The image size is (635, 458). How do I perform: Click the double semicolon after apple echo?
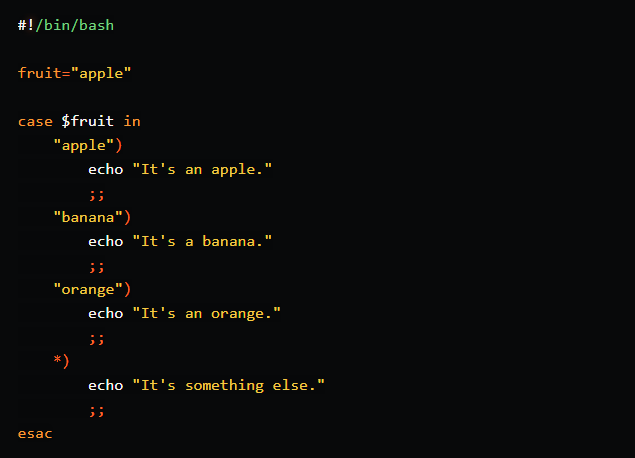[97, 195]
